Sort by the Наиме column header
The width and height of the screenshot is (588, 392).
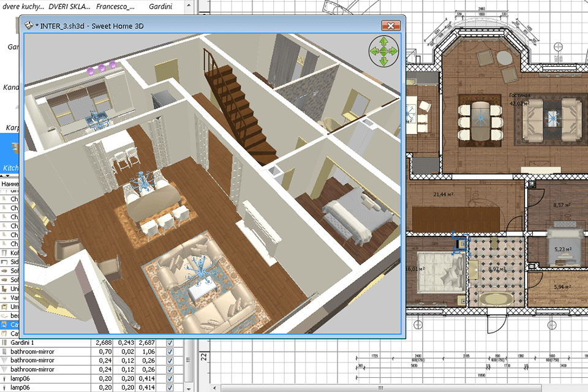pos(10,184)
